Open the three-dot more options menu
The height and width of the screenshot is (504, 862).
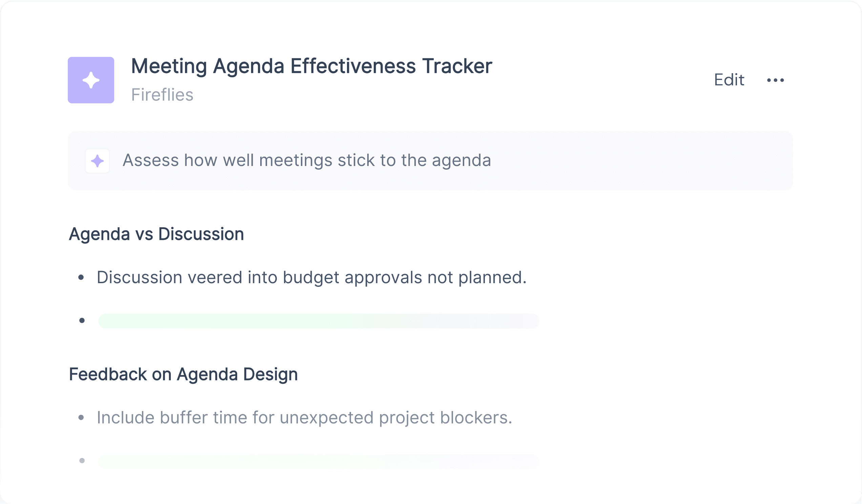(776, 80)
